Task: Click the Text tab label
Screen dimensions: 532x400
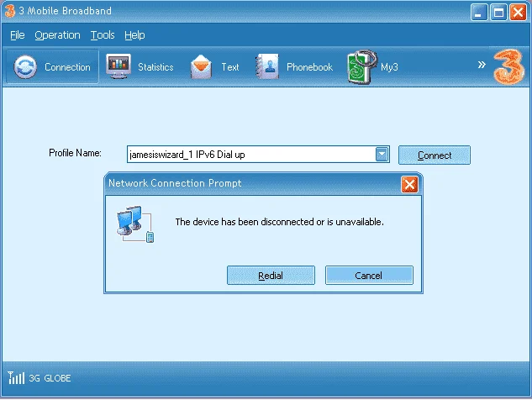Action: click(x=230, y=67)
